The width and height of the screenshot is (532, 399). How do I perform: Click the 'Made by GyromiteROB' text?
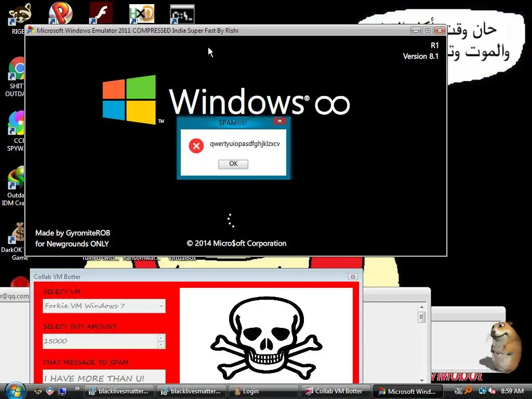(x=73, y=233)
